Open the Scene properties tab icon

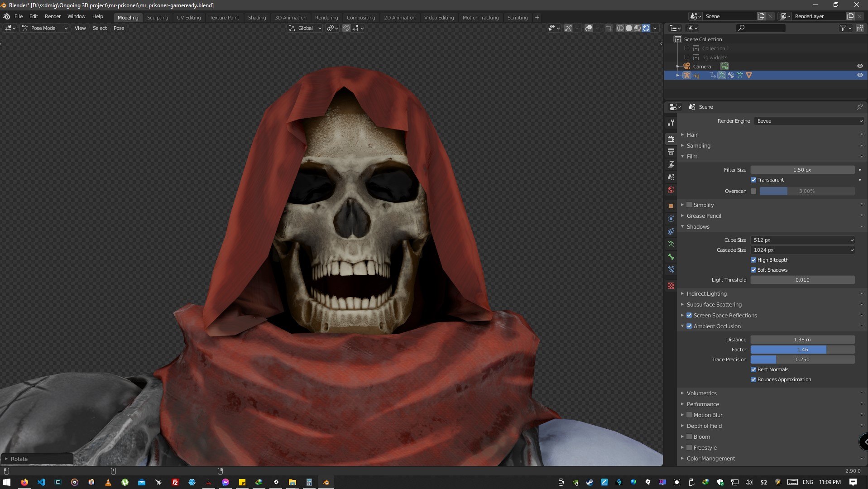pos(671,177)
